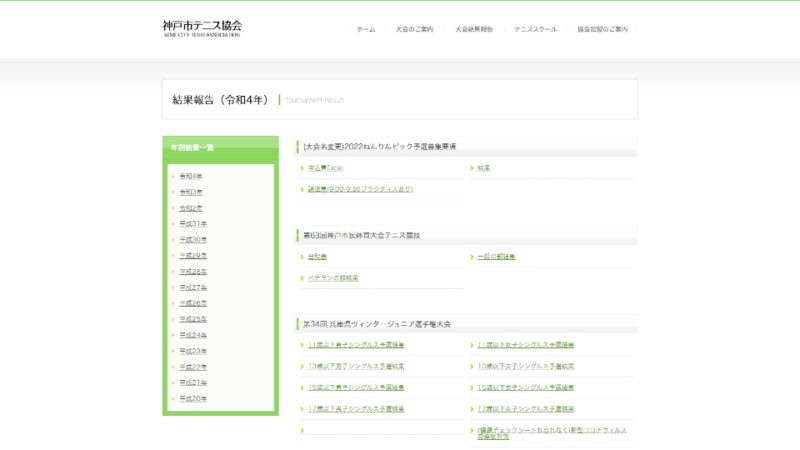Screen dimensions: 800x450
Task: Click the arrow bullet beside 一般の部結果
Action: click(471, 257)
